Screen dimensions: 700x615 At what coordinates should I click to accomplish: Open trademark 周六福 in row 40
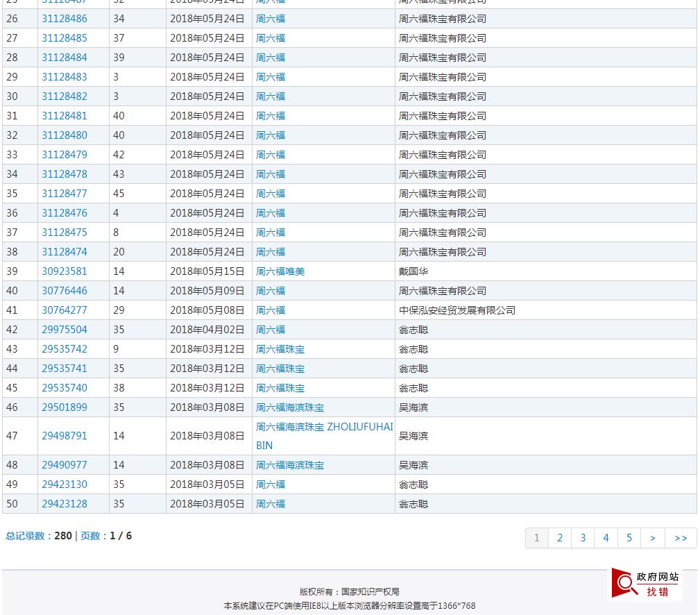click(271, 291)
